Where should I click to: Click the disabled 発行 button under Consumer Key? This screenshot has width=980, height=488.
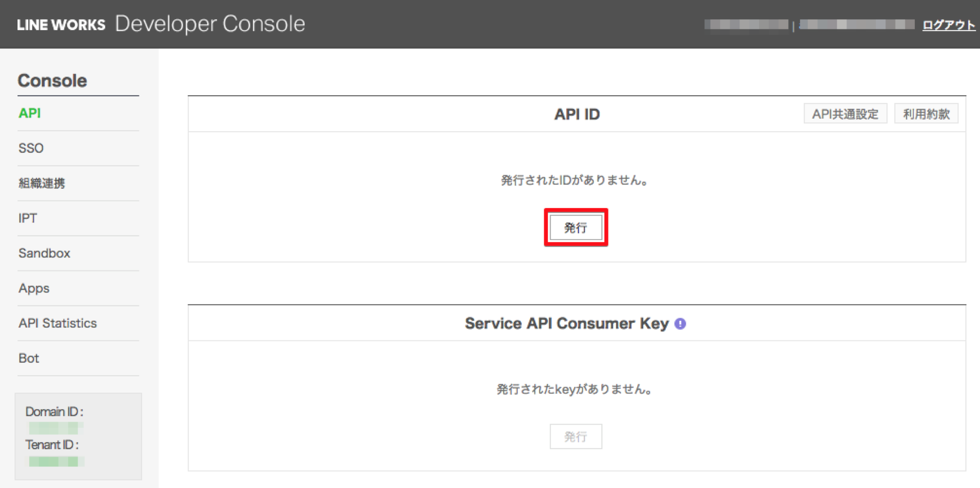pyautogui.click(x=576, y=436)
